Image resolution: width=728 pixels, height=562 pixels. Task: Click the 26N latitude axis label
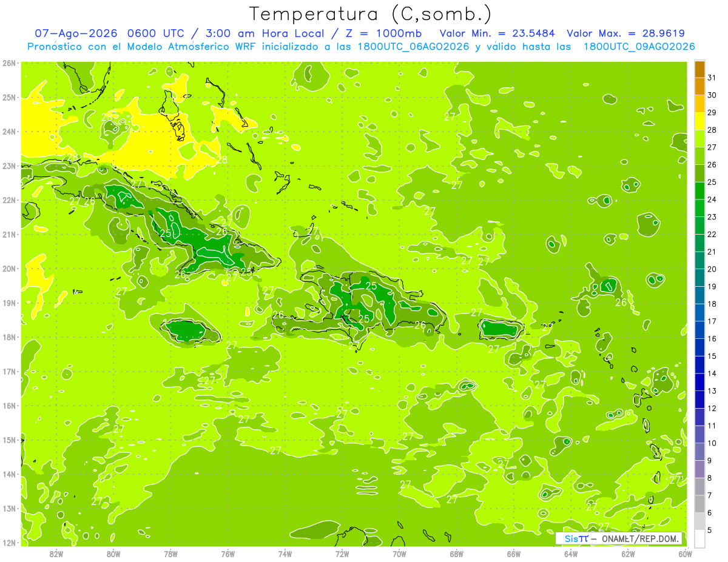(x=9, y=63)
